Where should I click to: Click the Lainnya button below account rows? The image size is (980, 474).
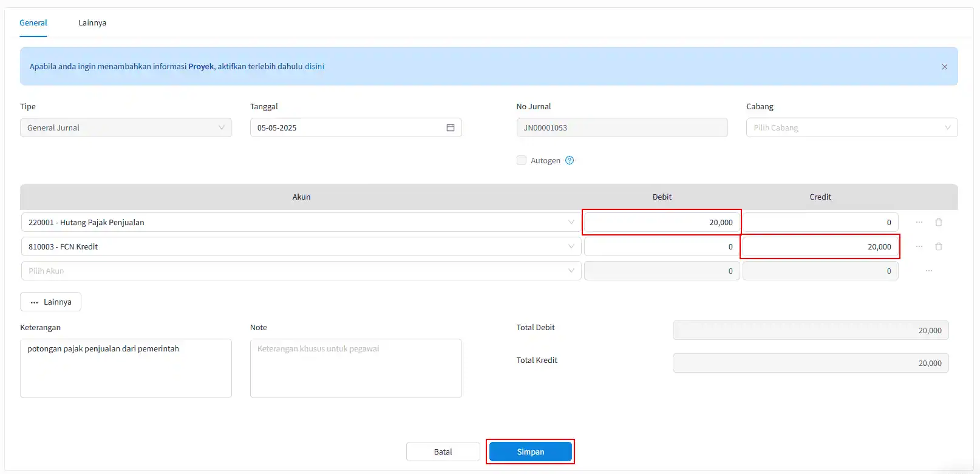[50, 302]
